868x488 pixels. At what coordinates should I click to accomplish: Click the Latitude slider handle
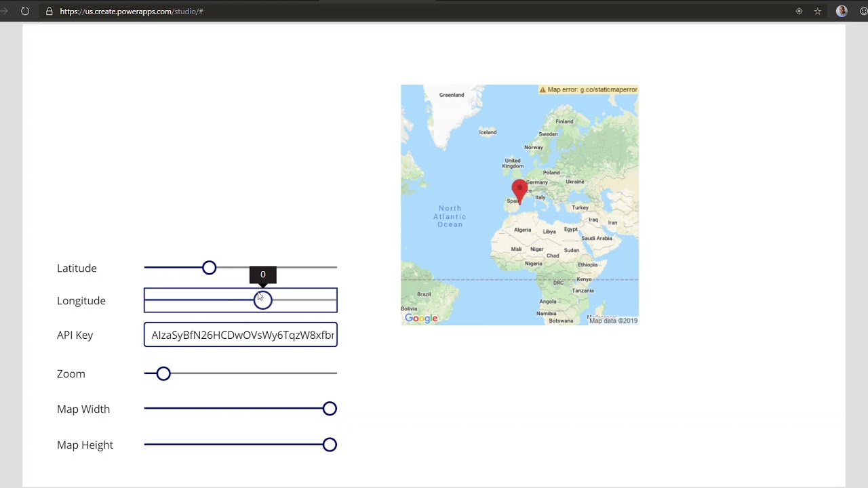(209, 268)
